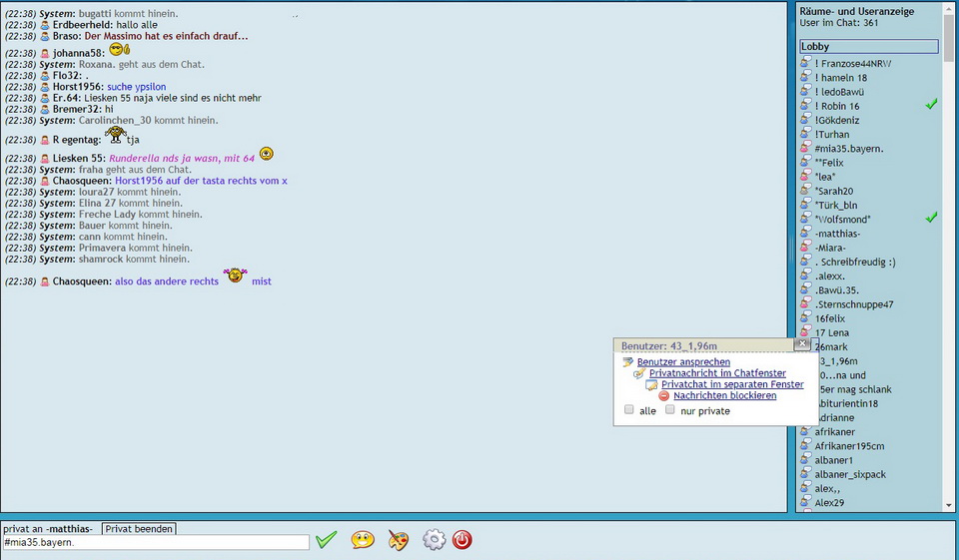Click the message input field
The image size is (959, 560).
pyautogui.click(x=155, y=543)
